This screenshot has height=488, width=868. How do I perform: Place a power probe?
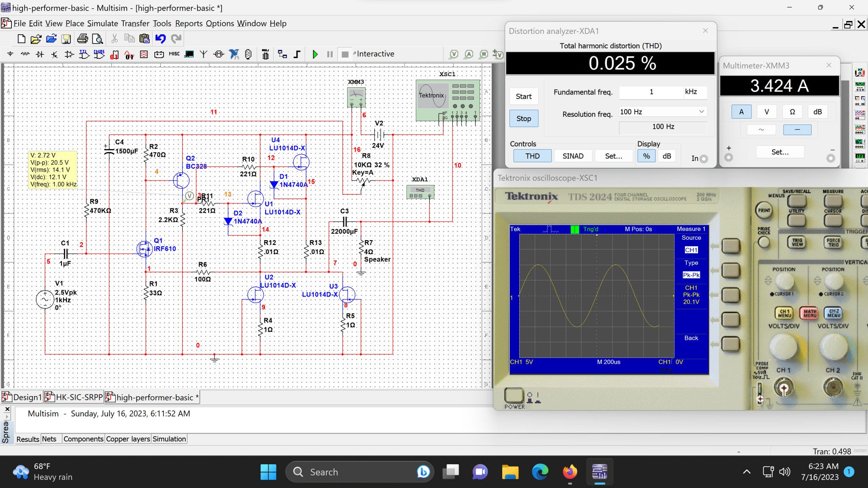point(484,54)
